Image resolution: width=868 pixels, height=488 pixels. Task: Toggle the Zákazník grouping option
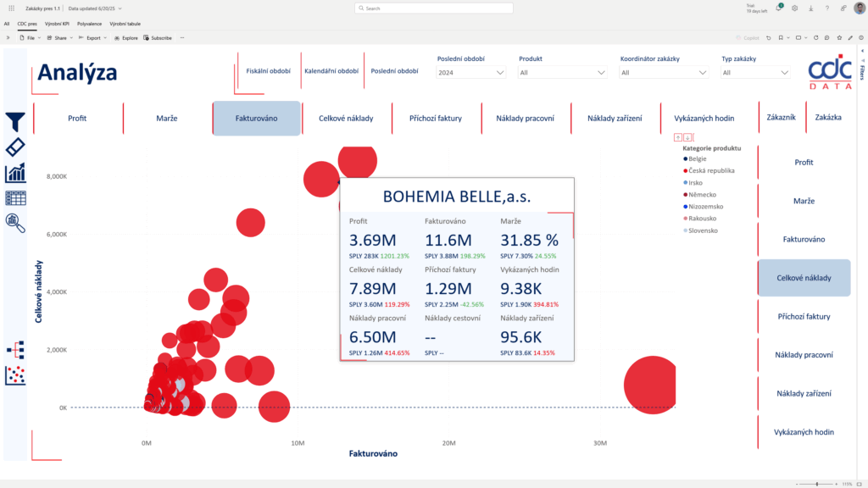(781, 118)
